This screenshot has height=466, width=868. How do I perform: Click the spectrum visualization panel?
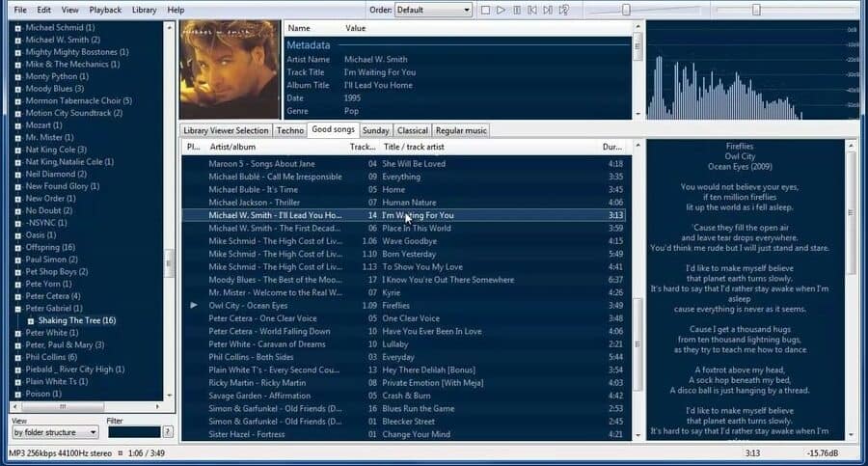click(752, 69)
